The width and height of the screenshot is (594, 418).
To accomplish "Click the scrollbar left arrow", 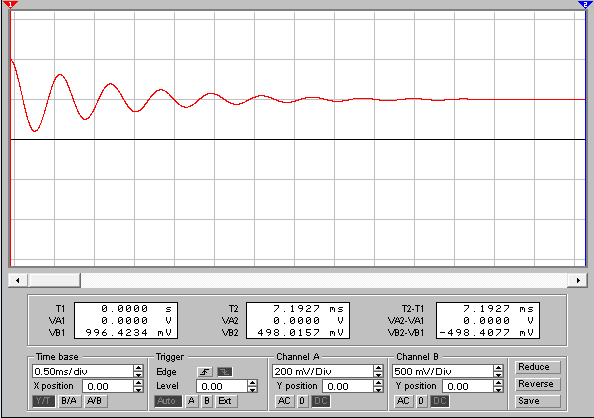I will click(x=18, y=280).
